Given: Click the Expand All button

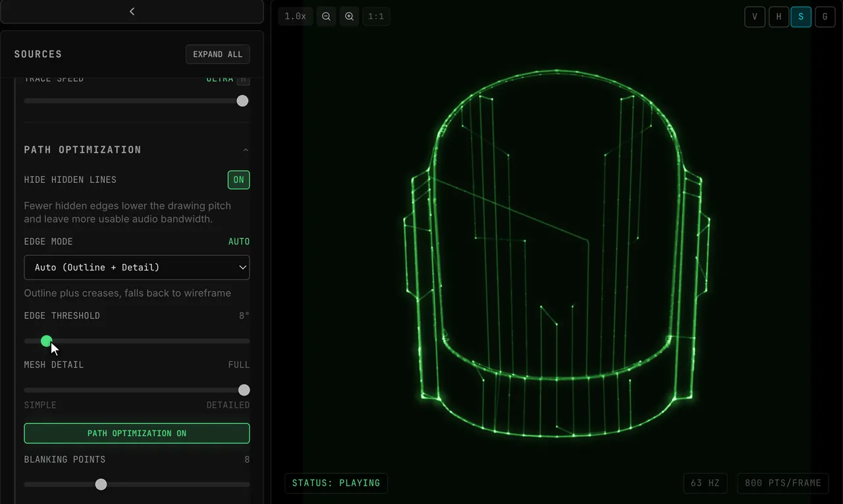Looking at the screenshot, I should pos(218,54).
